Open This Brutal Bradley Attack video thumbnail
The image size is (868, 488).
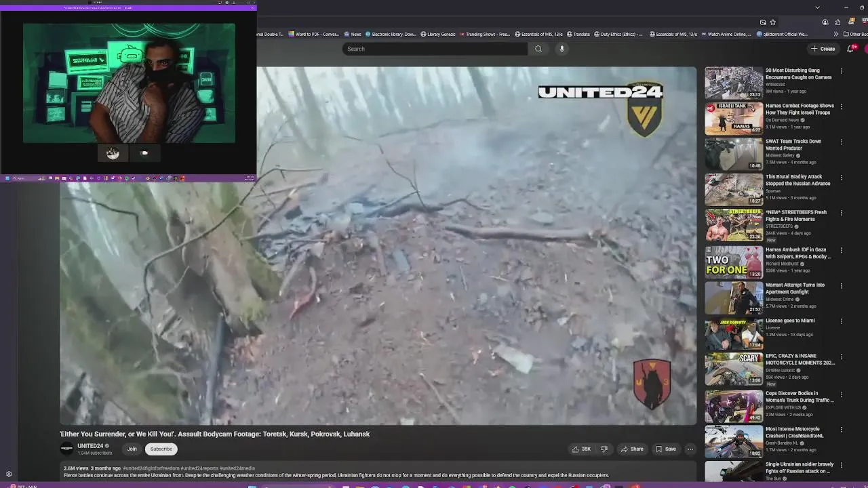[x=734, y=190]
